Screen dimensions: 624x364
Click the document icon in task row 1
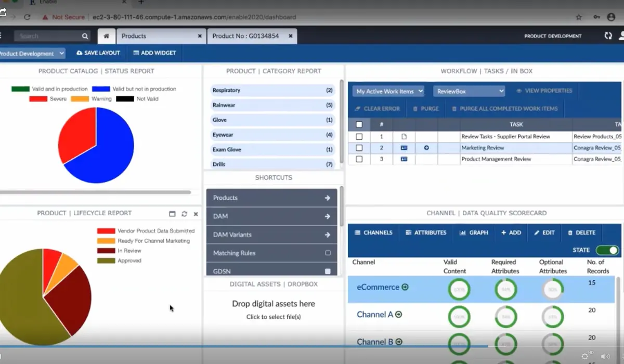coord(404,137)
